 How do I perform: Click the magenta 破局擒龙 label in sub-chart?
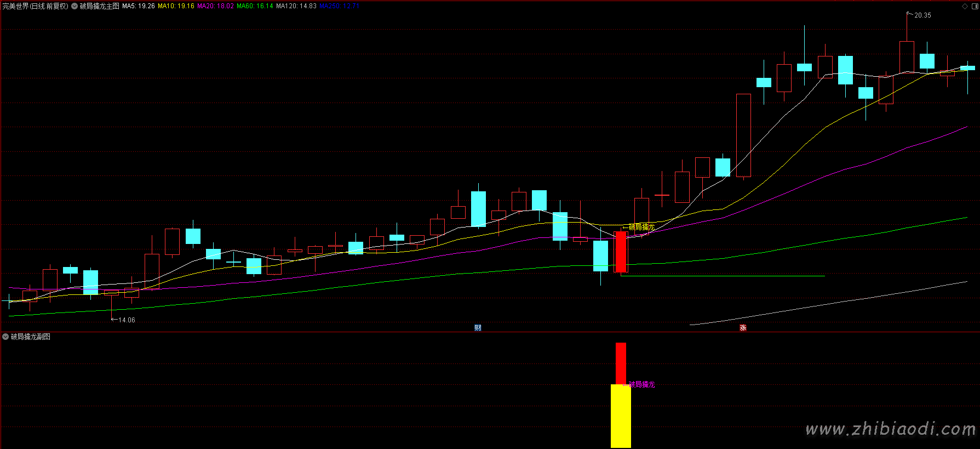(641, 385)
